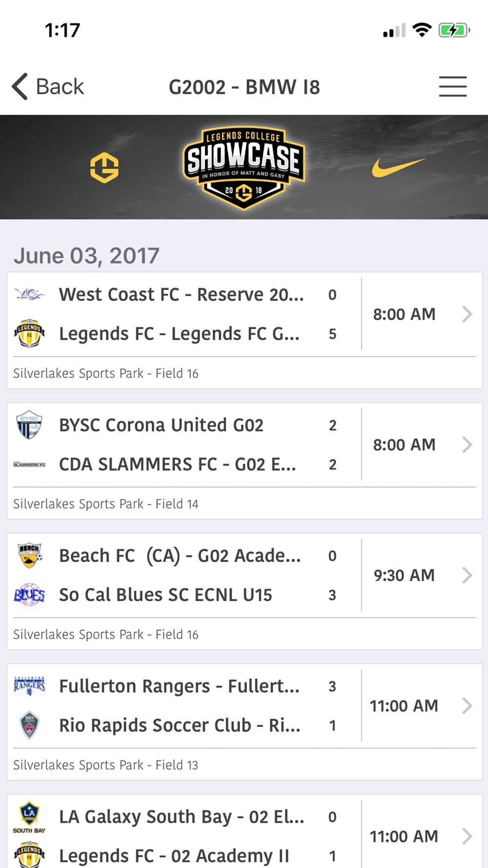Tap the Back arrow button
The height and width of the screenshot is (868, 488).
tap(48, 86)
